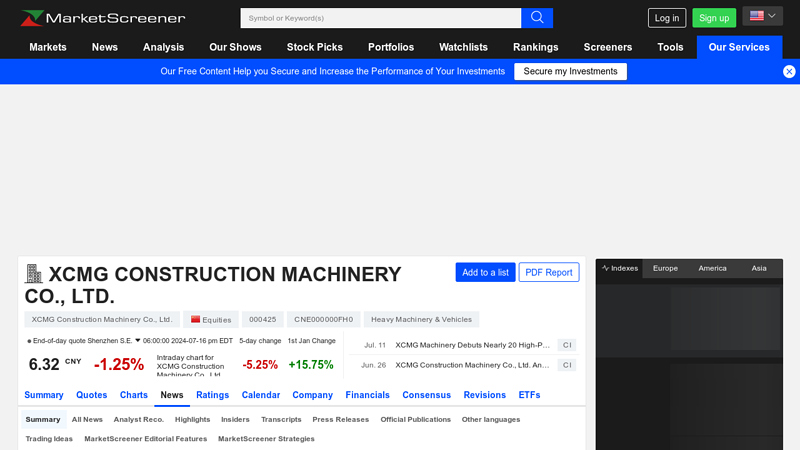Expand the Shenzhen S.E. quote dropdown arrow
800x450 pixels.
pos(137,340)
